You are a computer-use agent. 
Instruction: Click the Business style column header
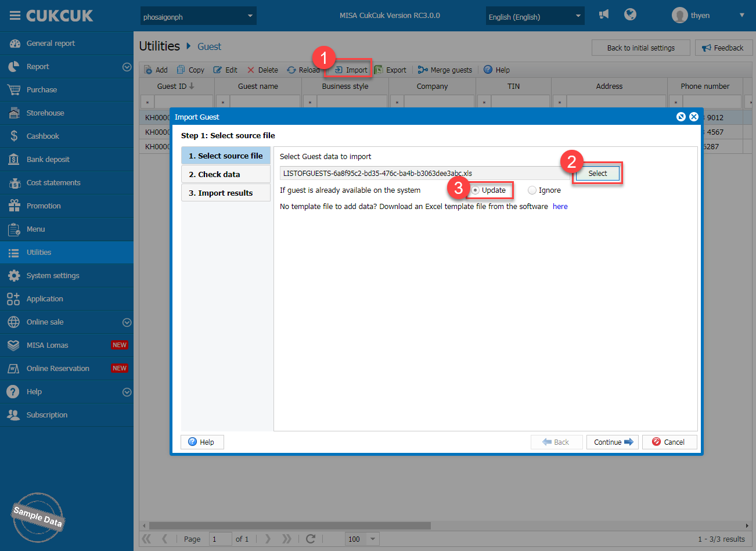[345, 86]
